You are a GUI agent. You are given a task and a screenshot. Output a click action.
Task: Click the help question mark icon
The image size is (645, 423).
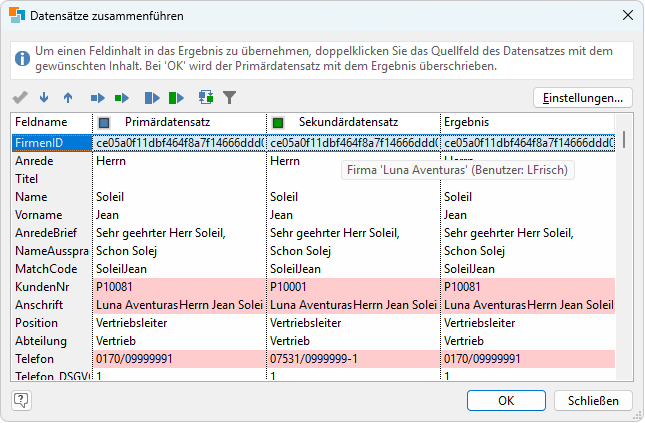click(21, 400)
